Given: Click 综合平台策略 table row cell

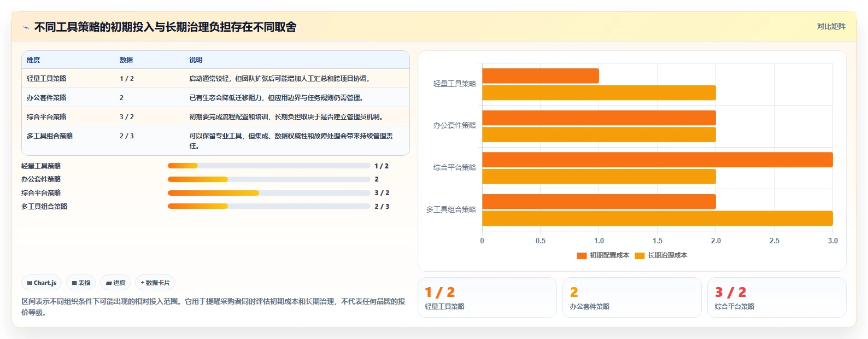Looking at the screenshot, I should pos(46,117).
